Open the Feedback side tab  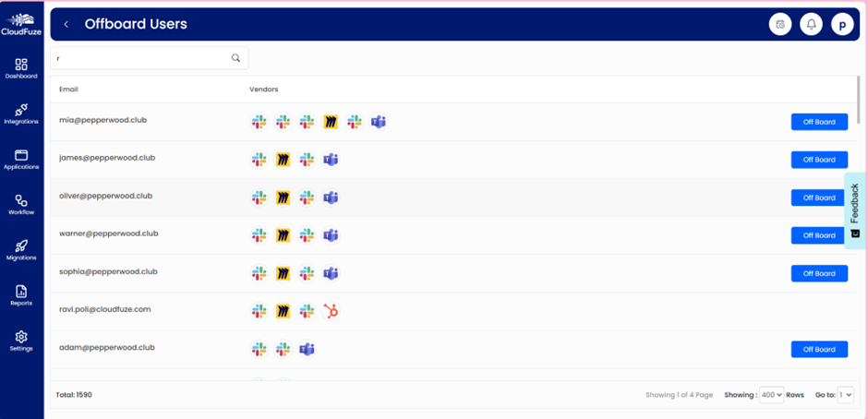[x=855, y=210]
